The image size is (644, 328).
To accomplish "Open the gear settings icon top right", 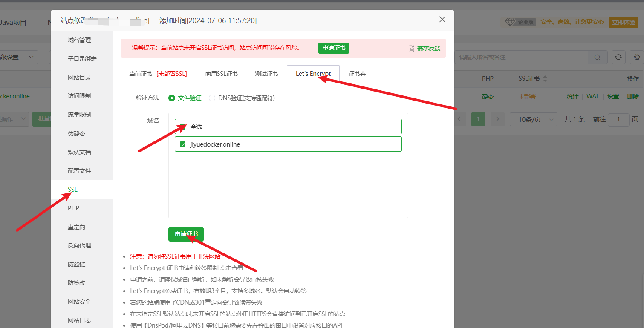I will (637, 57).
